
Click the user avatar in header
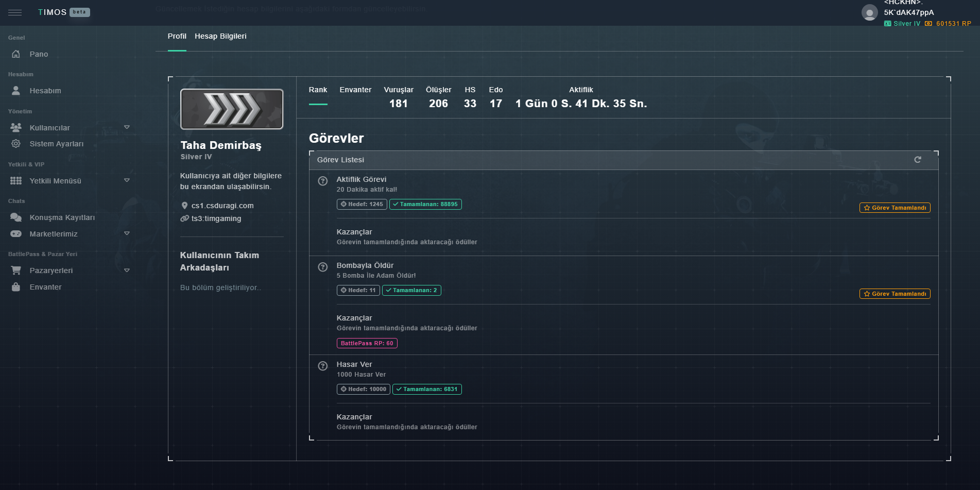[x=870, y=12]
